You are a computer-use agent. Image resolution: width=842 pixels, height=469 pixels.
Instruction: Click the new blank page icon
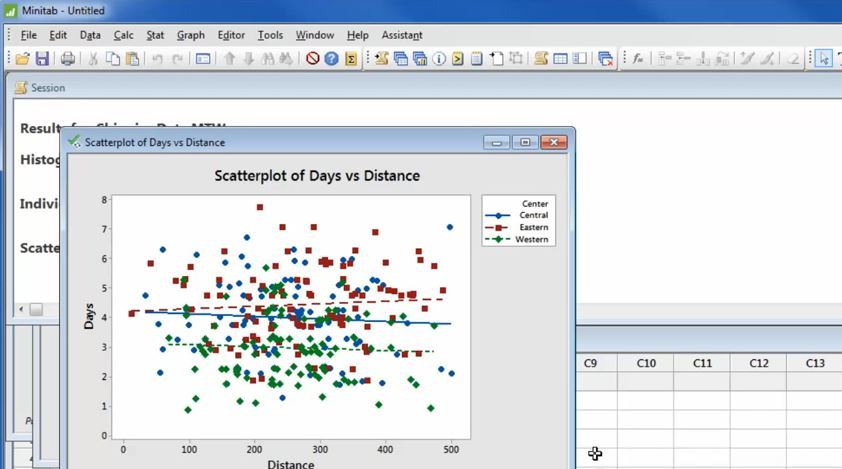[x=497, y=58]
